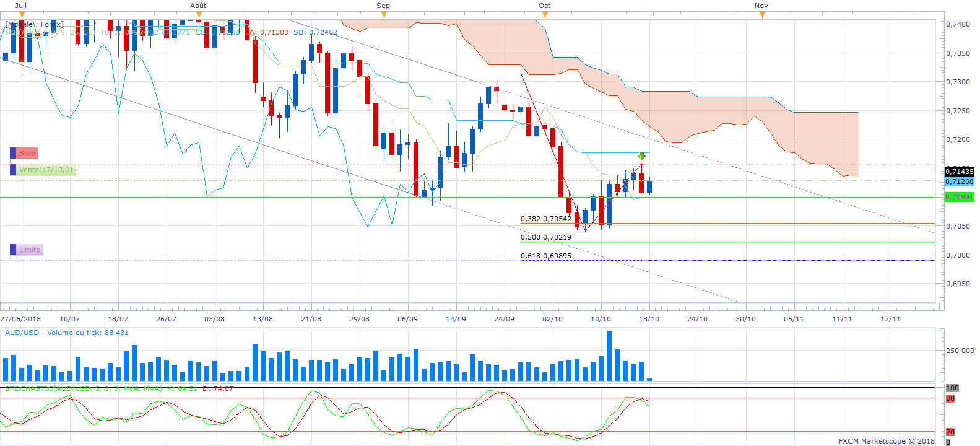Screen dimensions: 980x446
Task: Click the 13/08 date axis label
Action: (263, 319)
